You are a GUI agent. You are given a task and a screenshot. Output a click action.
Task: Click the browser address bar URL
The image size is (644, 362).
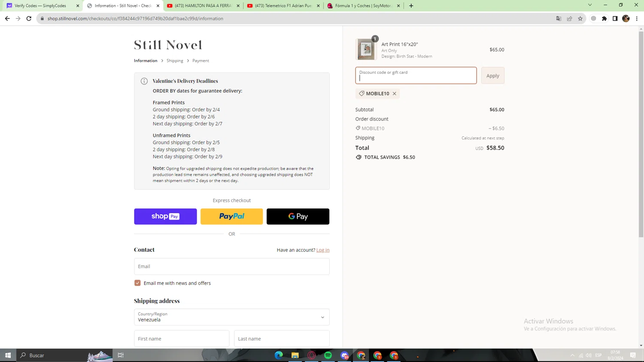pyautogui.click(x=135, y=18)
